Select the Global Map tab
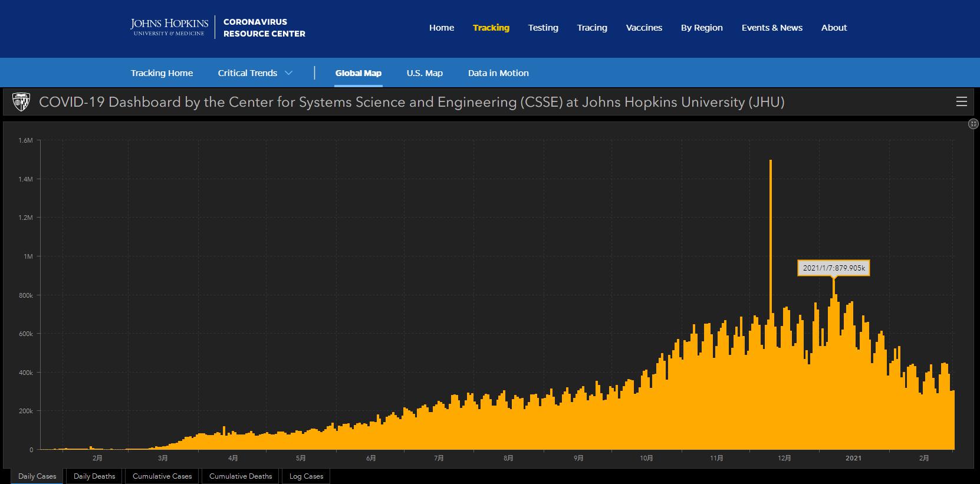The image size is (980, 484). coord(359,73)
